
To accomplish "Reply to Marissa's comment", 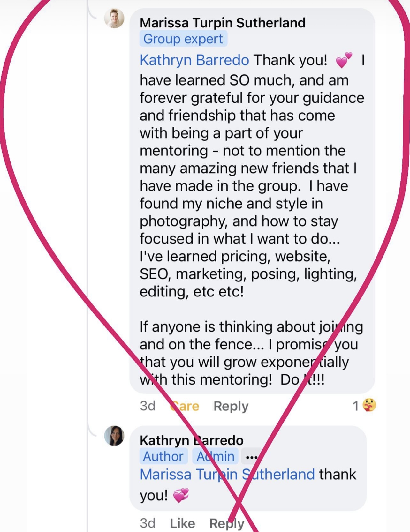I will (x=231, y=406).
